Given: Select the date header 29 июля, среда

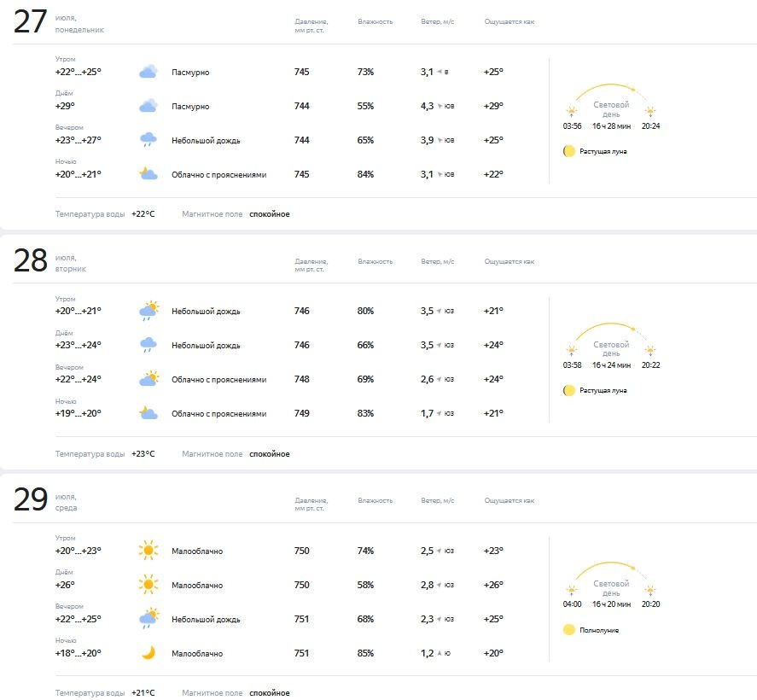Looking at the screenshot, I should coord(45,500).
